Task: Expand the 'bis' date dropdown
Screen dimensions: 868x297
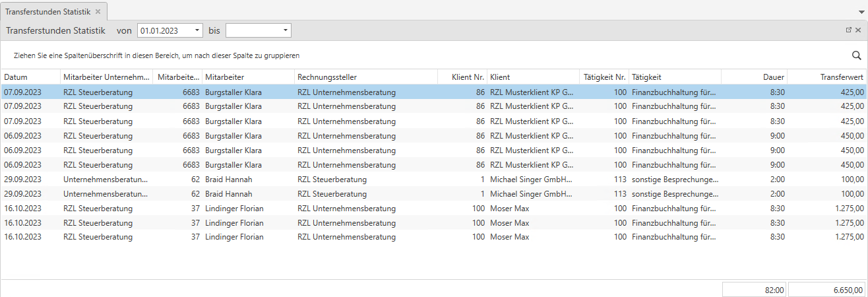Action: pos(285,30)
